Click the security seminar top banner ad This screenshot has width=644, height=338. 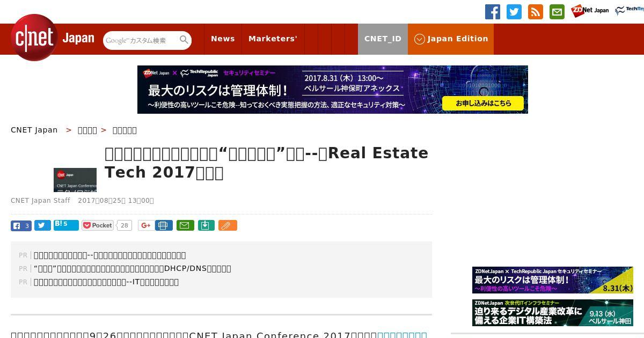click(333, 90)
